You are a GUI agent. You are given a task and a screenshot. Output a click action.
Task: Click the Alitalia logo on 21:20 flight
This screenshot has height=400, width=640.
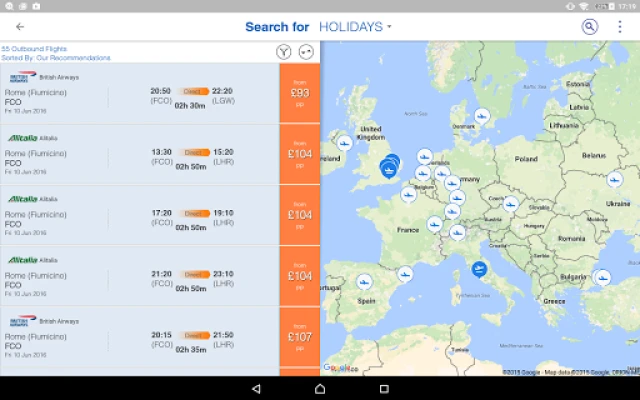point(23,260)
